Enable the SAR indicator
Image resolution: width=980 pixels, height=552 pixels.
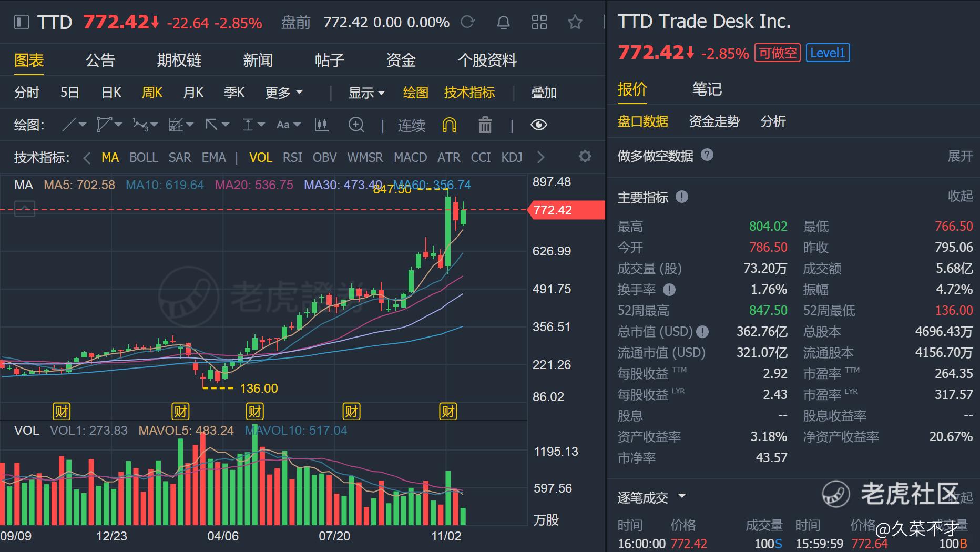pos(180,157)
